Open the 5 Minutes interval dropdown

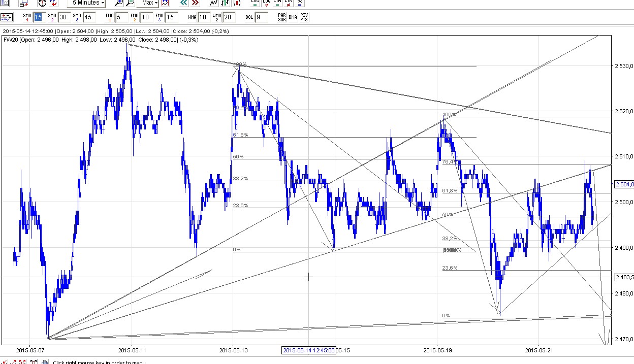point(86,3)
